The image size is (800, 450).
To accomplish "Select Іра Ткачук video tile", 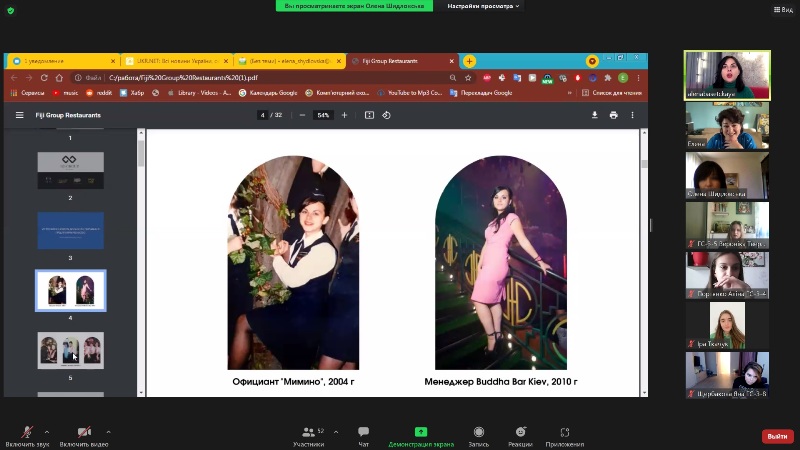I will point(727,325).
